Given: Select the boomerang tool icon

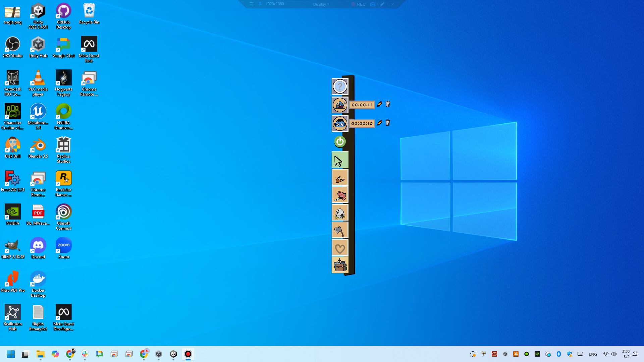Looking at the screenshot, I should coord(340,178).
